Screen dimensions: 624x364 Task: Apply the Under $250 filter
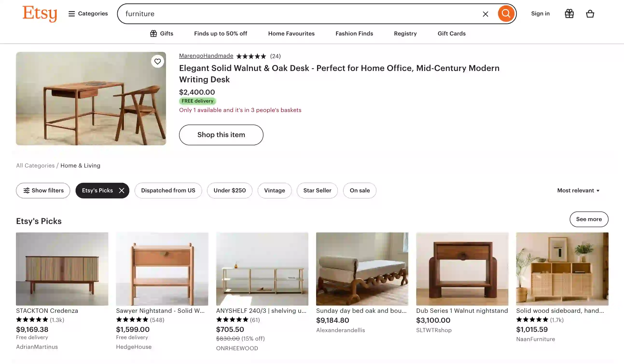229,190
